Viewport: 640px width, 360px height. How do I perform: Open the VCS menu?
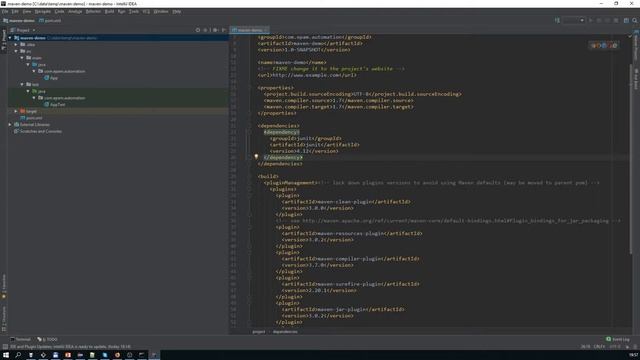(146, 11)
